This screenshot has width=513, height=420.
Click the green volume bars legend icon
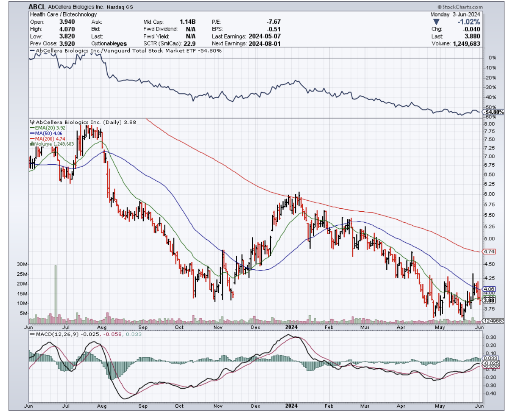(x=32, y=144)
